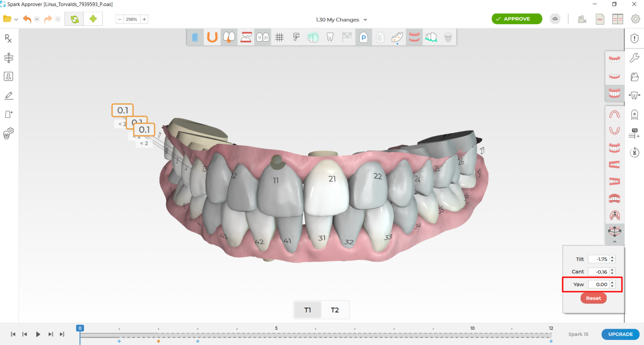This screenshot has height=345, width=644.
Task: Toggle the gingiva visibility icon
Action: click(414, 38)
